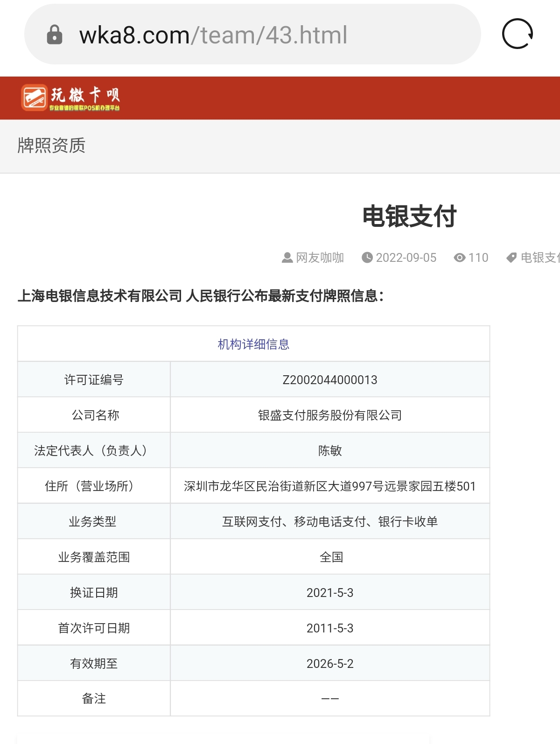Tap the browser reload icon
560x744 pixels.
[517, 34]
